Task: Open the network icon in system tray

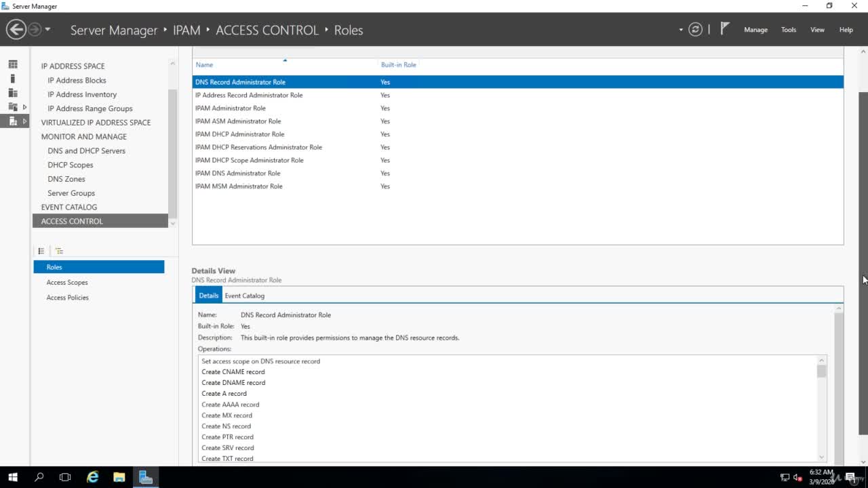Action: [785, 477]
